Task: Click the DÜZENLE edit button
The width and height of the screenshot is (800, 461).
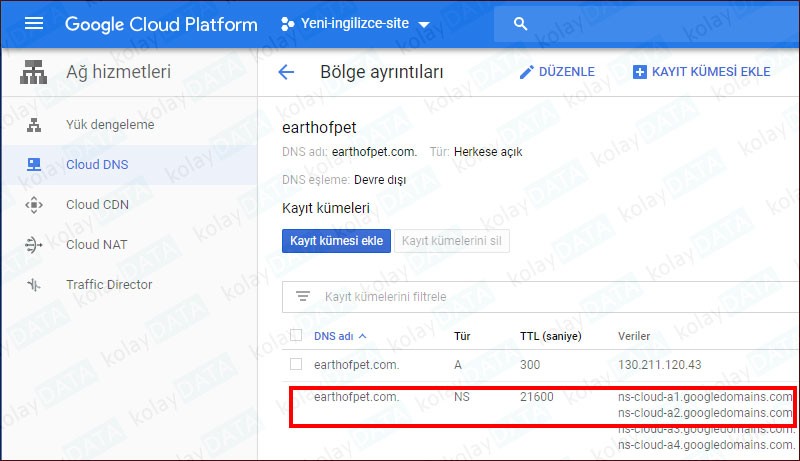Action: (x=557, y=72)
